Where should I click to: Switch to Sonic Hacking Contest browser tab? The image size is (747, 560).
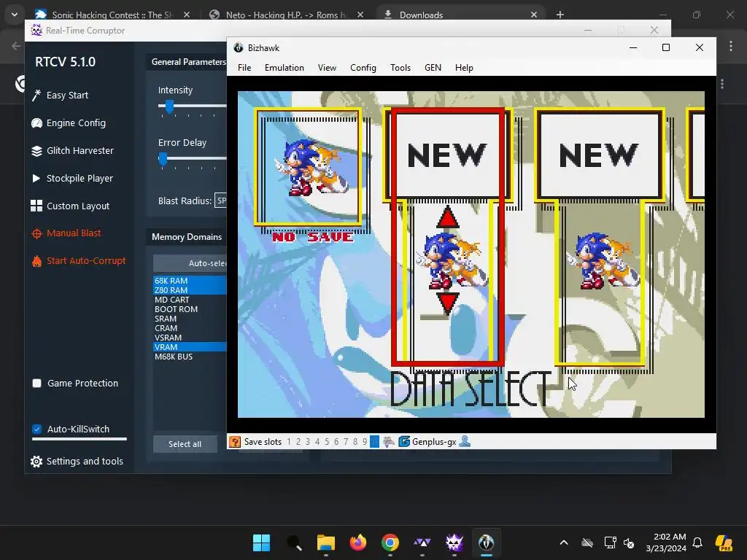[112, 15]
